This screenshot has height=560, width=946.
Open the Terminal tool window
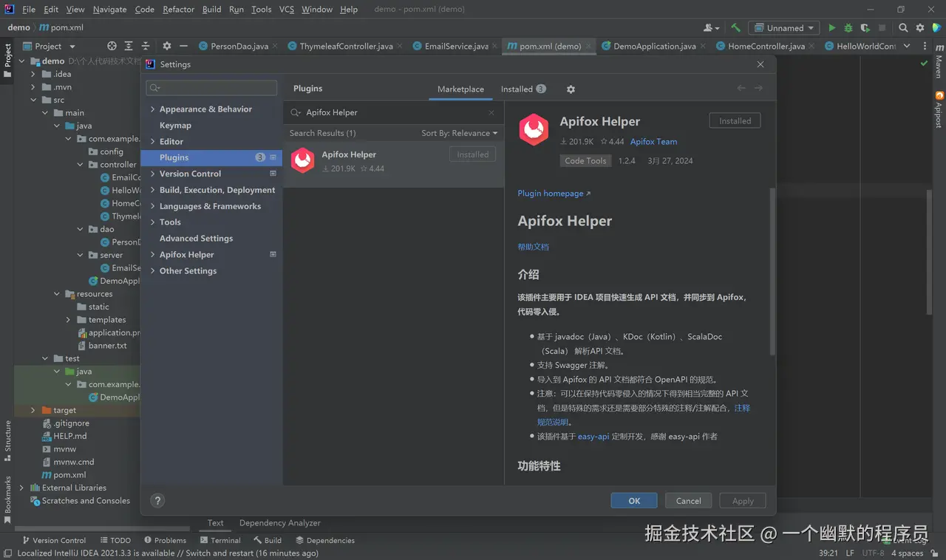pos(220,540)
